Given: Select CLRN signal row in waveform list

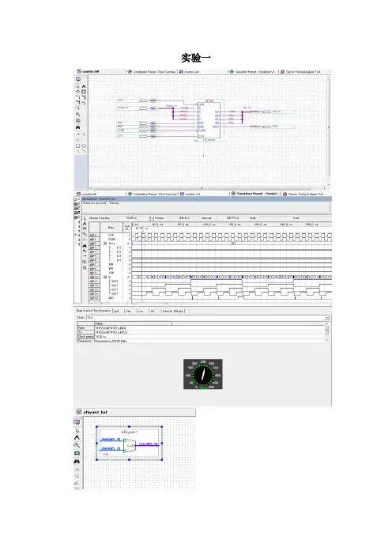Looking at the screenshot, I should tap(110, 240).
